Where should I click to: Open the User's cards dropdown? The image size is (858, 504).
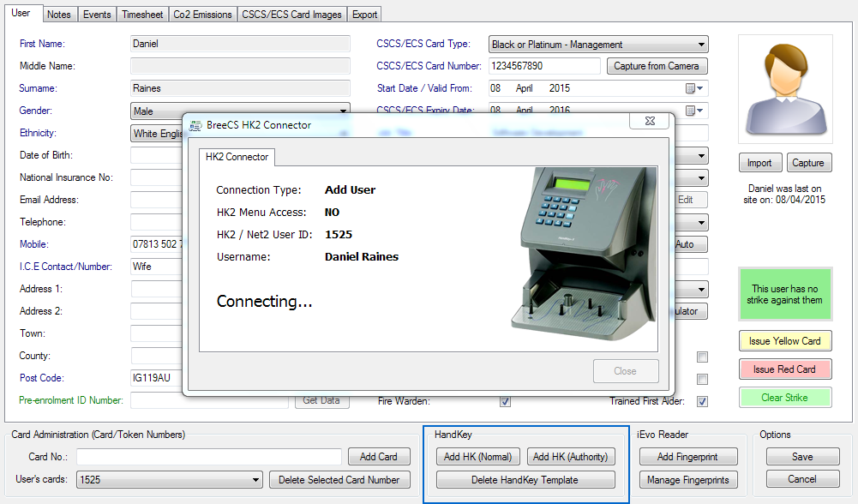(255, 480)
